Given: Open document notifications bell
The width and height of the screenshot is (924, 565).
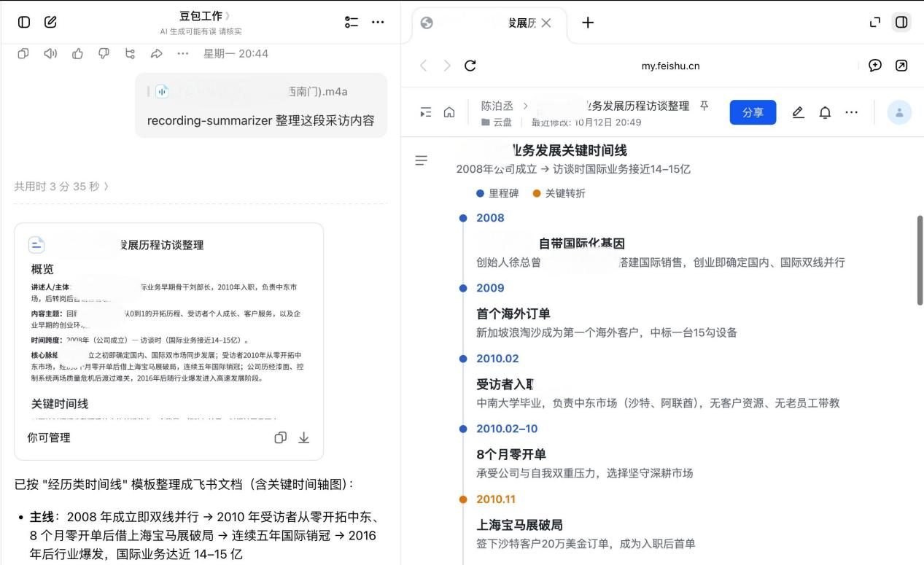Looking at the screenshot, I should tap(825, 112).
